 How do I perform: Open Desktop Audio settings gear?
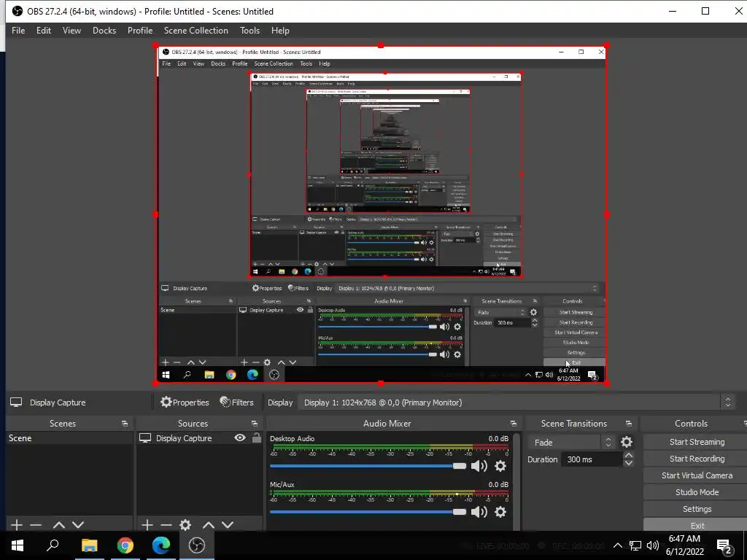(x=500, y=466)
